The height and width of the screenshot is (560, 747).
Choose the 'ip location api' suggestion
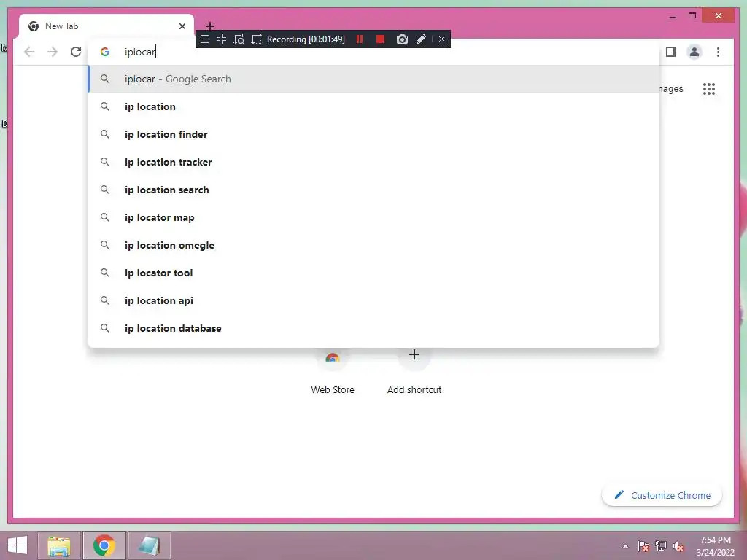tap(374, 300)
